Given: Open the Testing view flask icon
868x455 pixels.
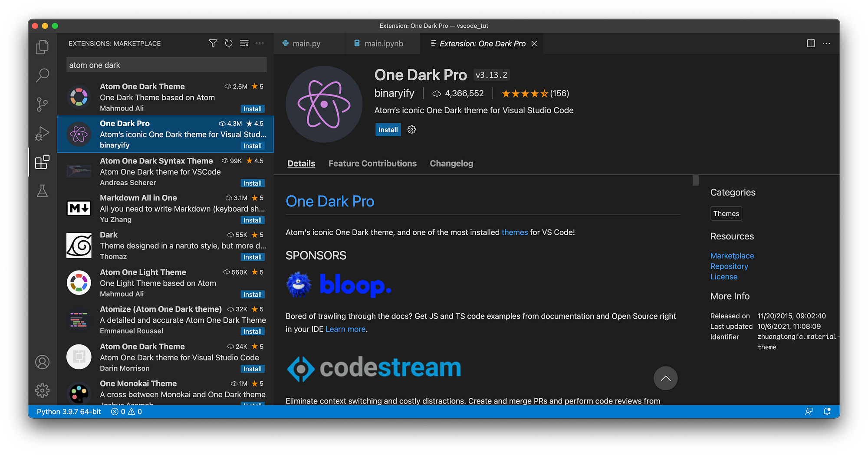Looking at the screenshot, I should (x=42, y=191).
